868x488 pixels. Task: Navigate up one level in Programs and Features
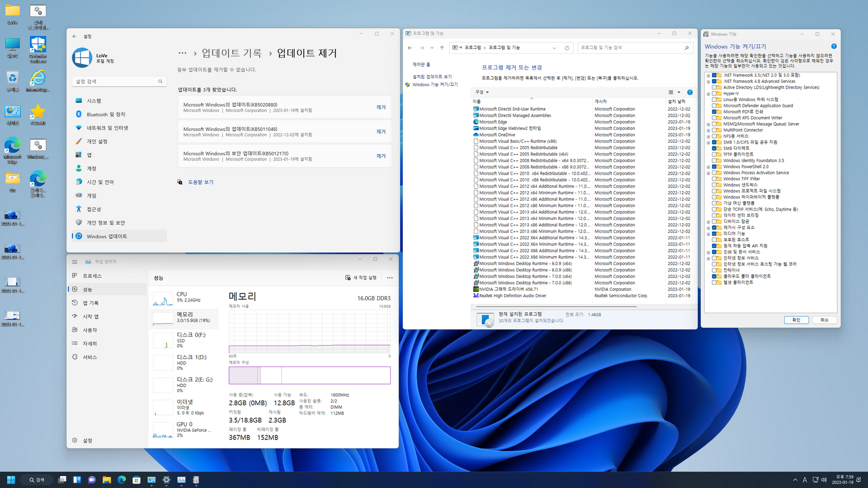click(442, 48)
